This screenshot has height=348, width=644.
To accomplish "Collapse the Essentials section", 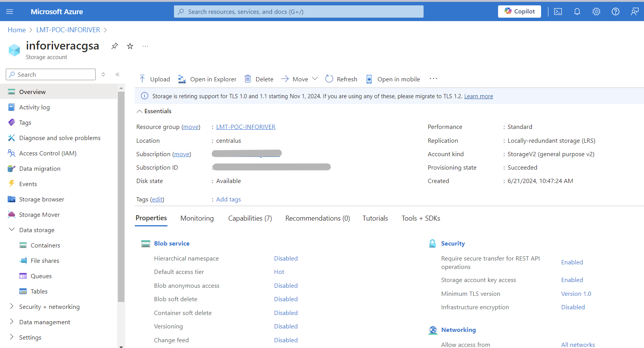I will coord(139,111).
